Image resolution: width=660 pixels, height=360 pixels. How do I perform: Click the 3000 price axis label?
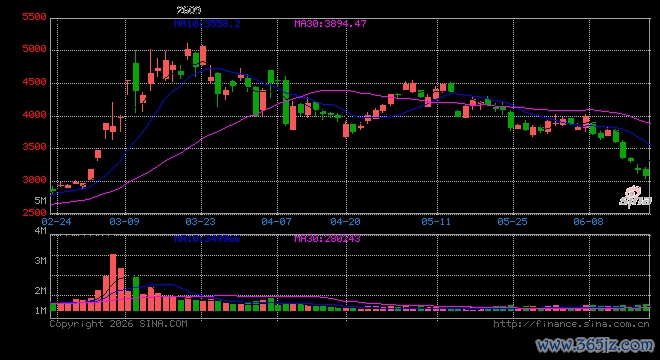pyautogui.click(x=35, y=180)
